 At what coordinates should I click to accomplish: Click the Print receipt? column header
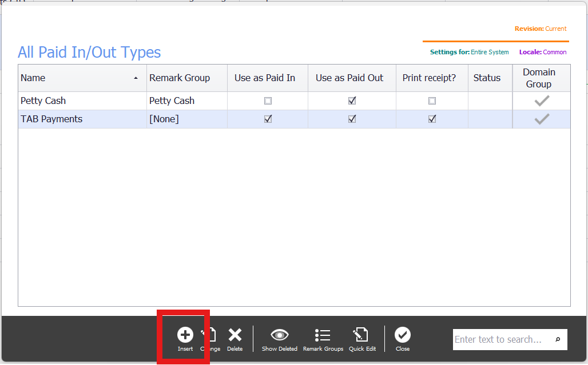point(432,78)
